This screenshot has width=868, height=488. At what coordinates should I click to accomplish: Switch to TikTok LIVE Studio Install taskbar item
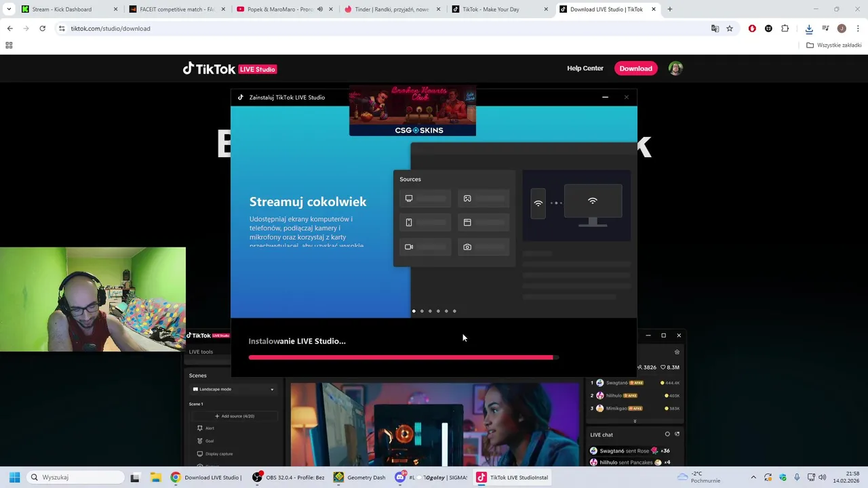click(x=513, y=477)
